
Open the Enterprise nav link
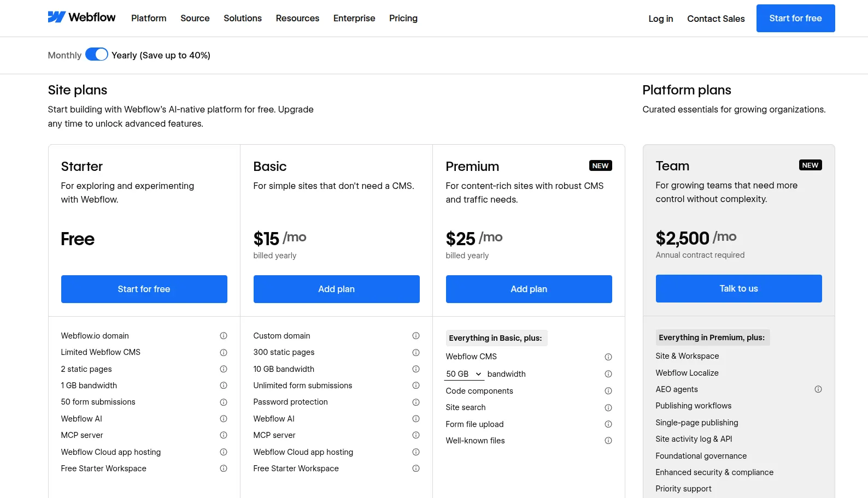point(354,18)
